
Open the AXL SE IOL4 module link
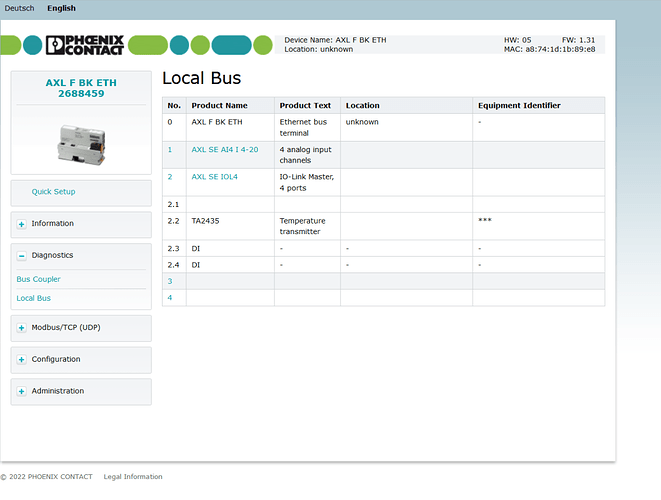(215, 177)
